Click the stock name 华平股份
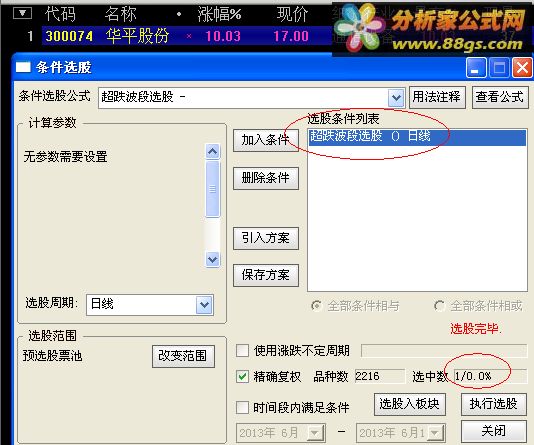This screenshot has width=534, height=445. (x=137, y=36)
